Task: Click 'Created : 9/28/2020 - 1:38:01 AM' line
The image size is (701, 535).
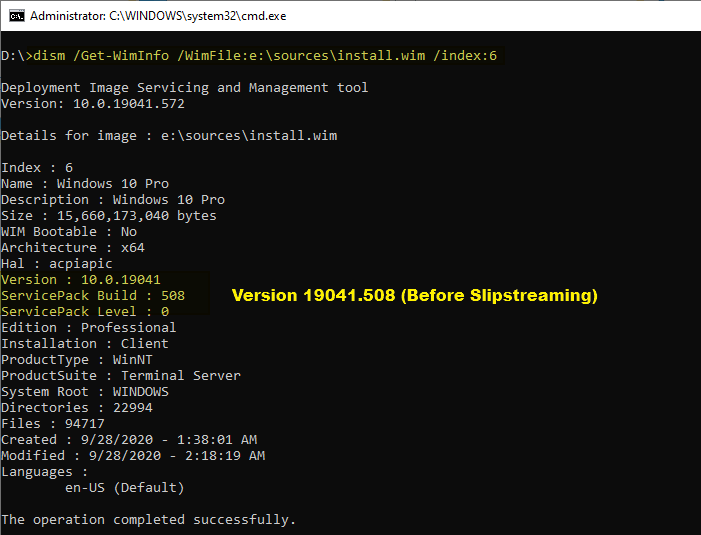Action: [x=129, y=440]
